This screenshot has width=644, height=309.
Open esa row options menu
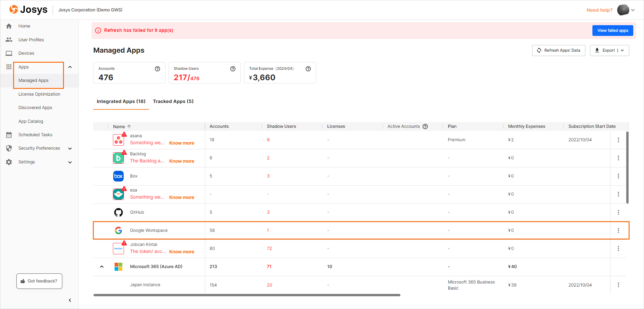619,194
